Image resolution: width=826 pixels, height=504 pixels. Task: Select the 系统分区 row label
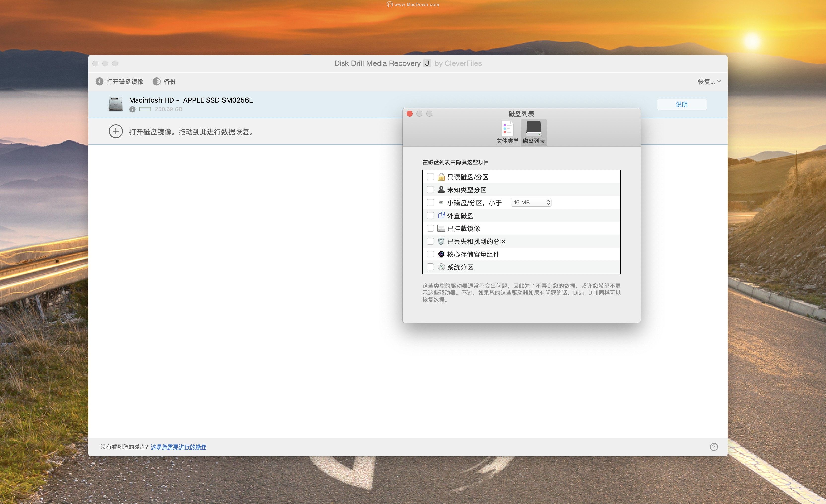[460, 267]
